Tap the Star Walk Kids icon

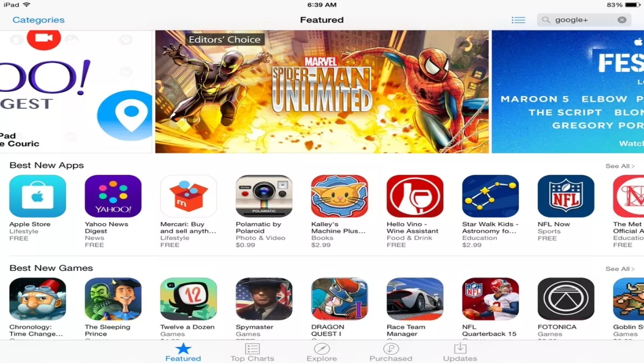click(491, 196)
